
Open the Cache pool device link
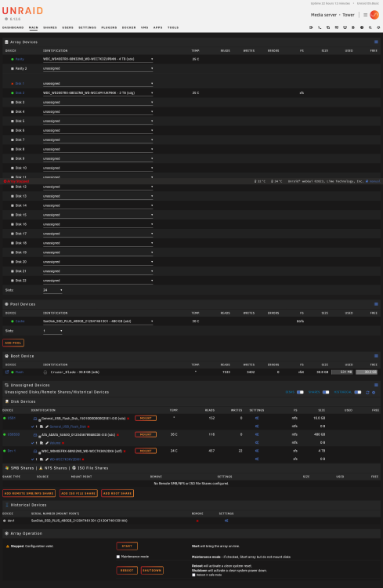[x=20, y=321]
